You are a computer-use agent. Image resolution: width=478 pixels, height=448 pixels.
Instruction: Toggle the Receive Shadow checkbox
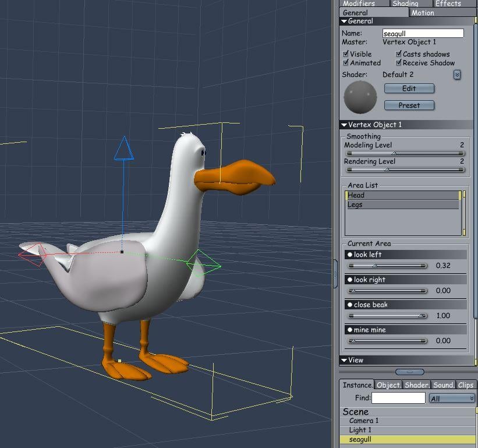click(x=398, y=62)
